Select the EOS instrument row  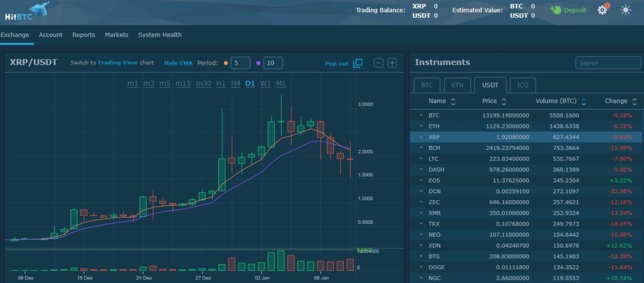point(526,180)
